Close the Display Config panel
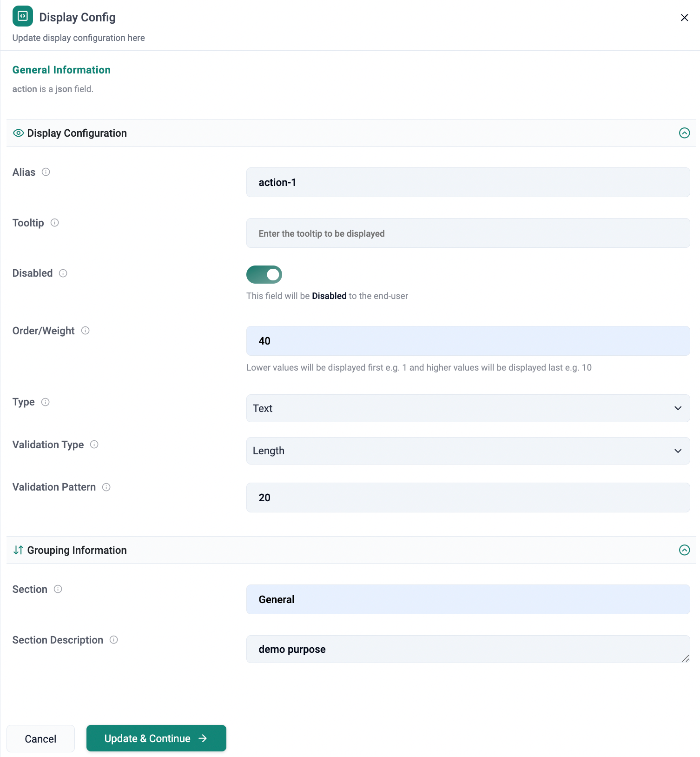 [x=684, y=18]
